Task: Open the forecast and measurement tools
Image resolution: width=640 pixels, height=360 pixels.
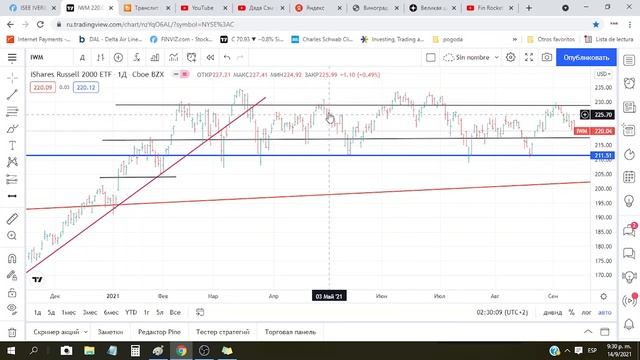Action: (x=12, y=179)
